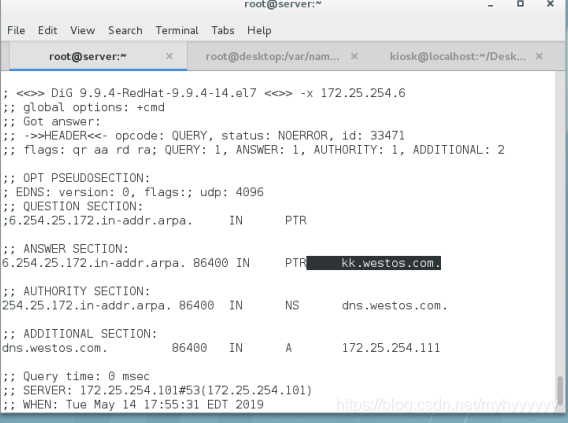This screenshot has height=423, width=568.
Task: Close the root@desktop tab
Action: 354,56
